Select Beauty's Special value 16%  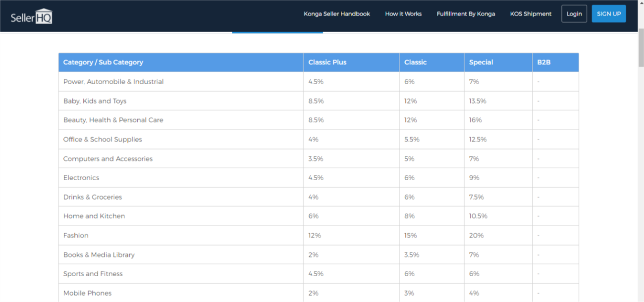[x=475, y=120]
